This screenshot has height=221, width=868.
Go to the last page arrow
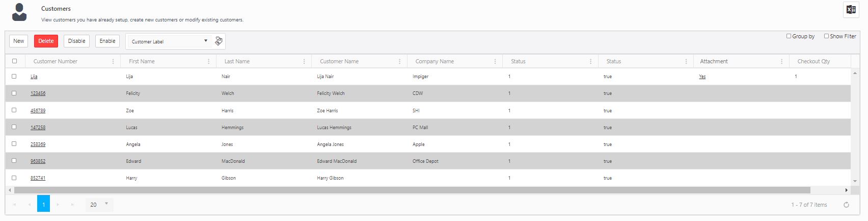tap(73, 205)
